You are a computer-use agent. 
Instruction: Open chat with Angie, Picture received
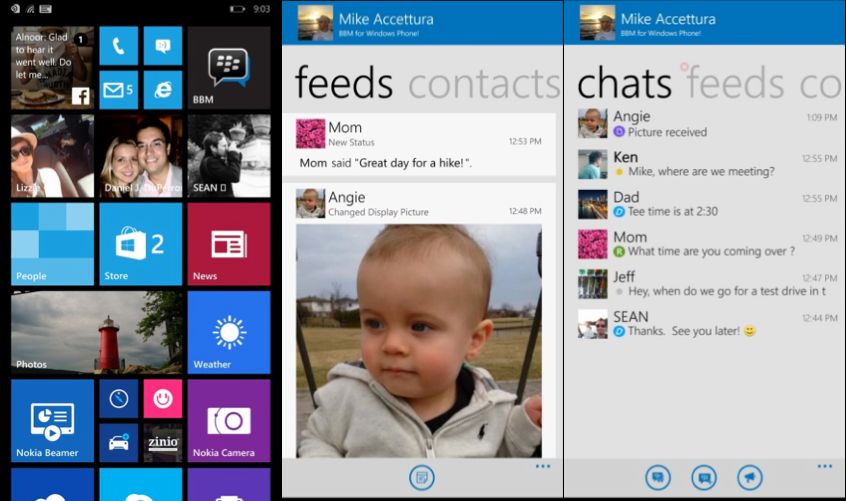point(707,123)
